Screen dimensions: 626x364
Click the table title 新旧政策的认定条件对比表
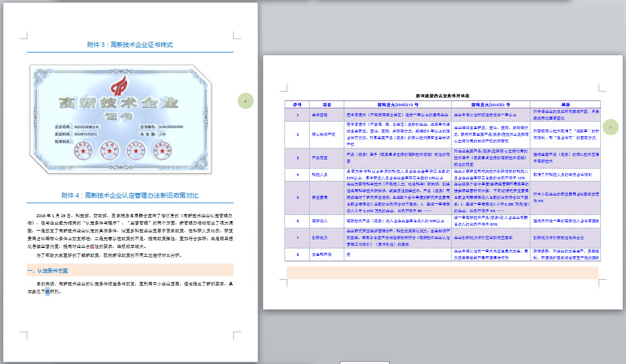point(442,95)
